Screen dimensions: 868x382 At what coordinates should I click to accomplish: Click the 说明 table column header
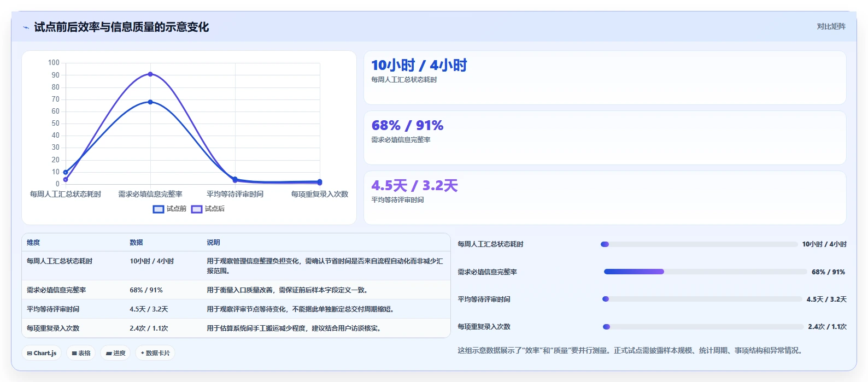coord(213,243)
